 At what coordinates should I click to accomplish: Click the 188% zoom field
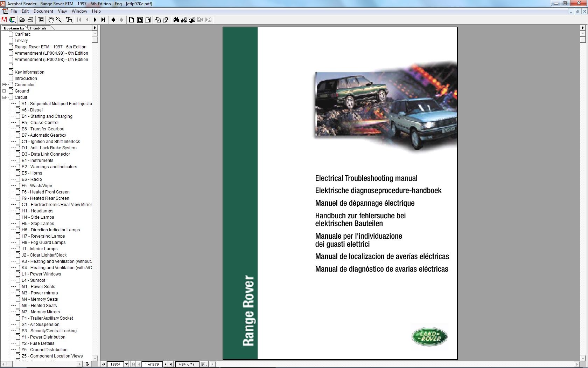[x=115, y=364]
